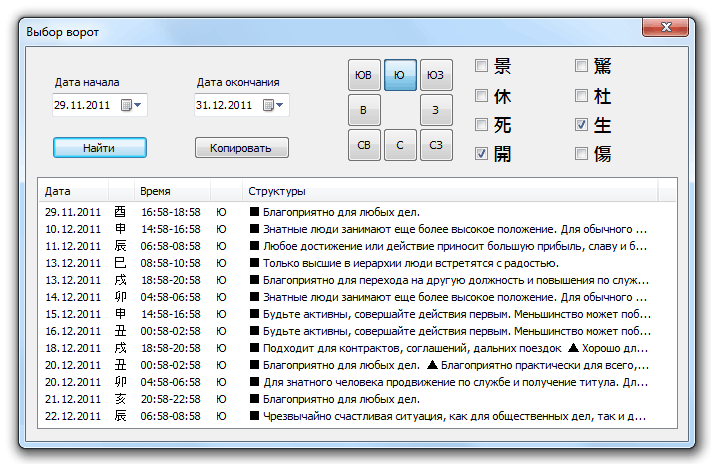Click the Найти button
The height and width of the screenshot is (466, 713).
(x=100, y=148)
